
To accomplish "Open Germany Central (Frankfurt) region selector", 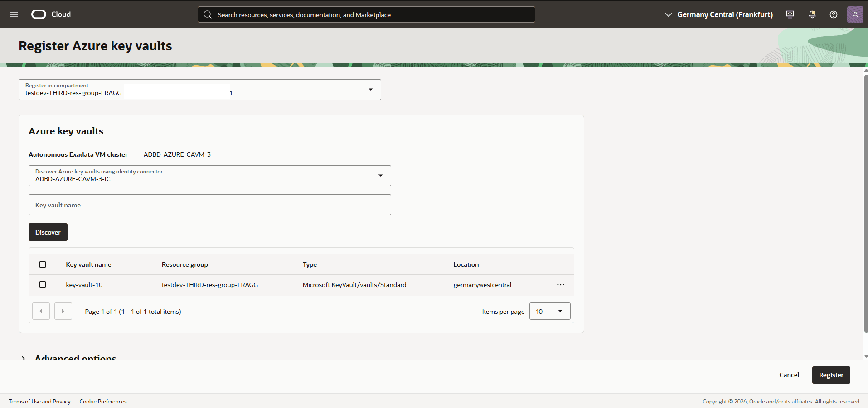I will (x=719, y=14).
